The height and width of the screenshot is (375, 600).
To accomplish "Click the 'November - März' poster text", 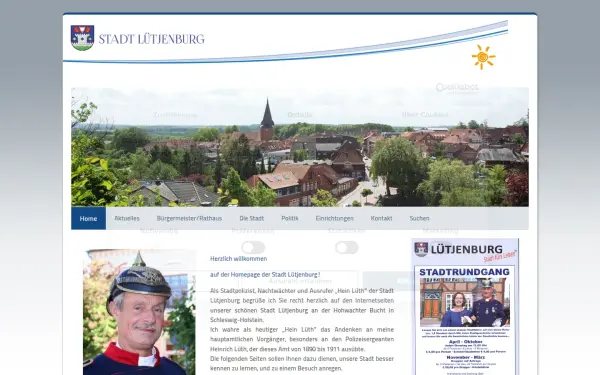I will click(465, 357).
